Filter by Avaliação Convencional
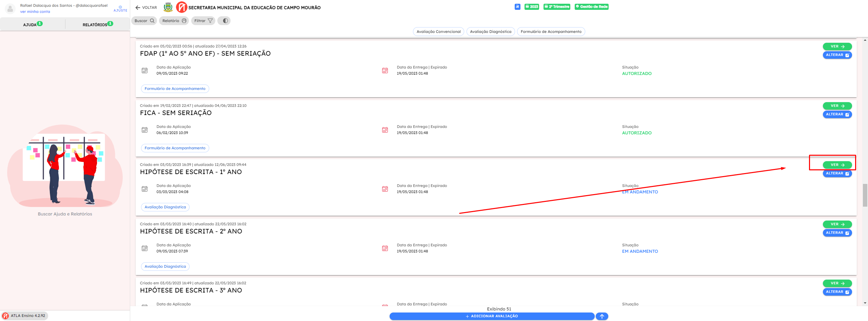This screenshot has width=868, height=321. 438,32
